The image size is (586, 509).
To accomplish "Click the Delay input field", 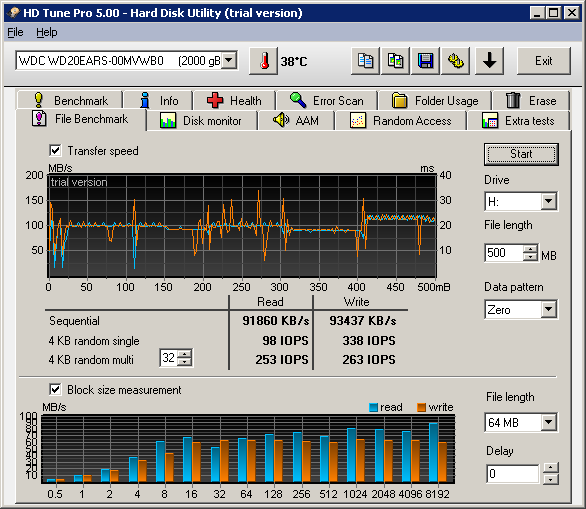I will pos(513,473).
